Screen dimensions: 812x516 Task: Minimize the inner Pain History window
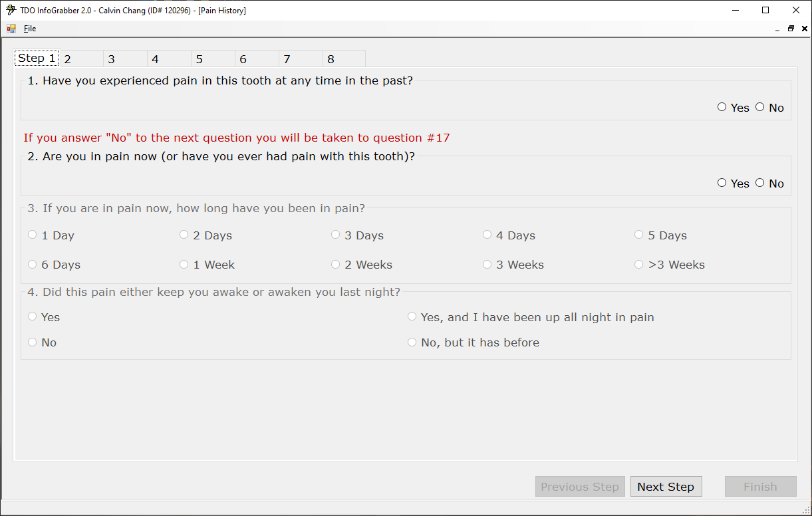(777, 29)
